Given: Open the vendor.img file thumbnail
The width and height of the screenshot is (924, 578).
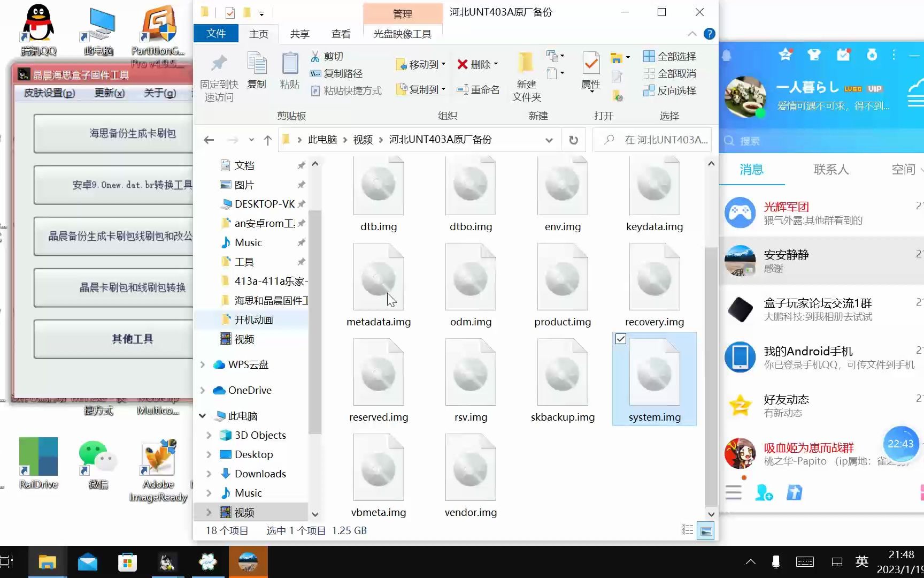Looking at the screenshot, I should tap(471, 466).
